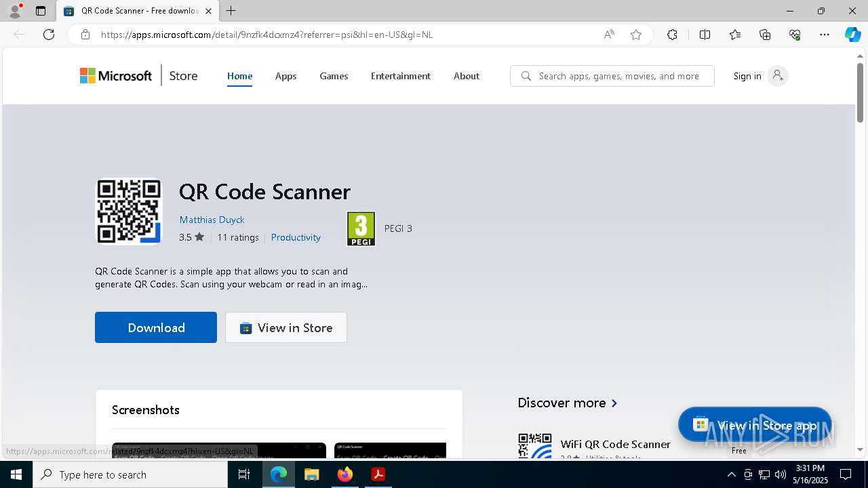
Task: Open the Favorites list icon
Action: point(735,35)
